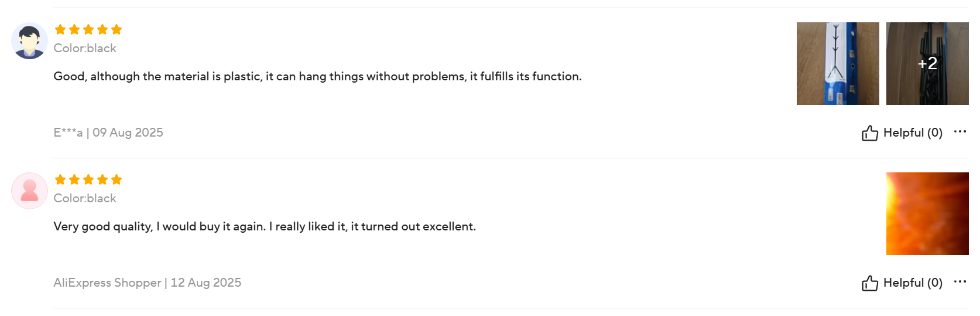Click the review text about plastic material

pos(317,76)
